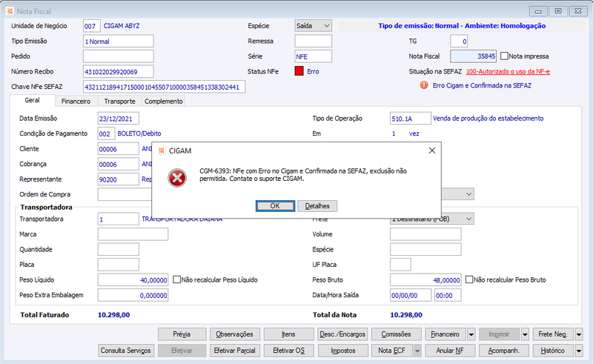Click the Data/Hora Saída date field
Viewport: 593px width, 364px height.
pos(411,295)
